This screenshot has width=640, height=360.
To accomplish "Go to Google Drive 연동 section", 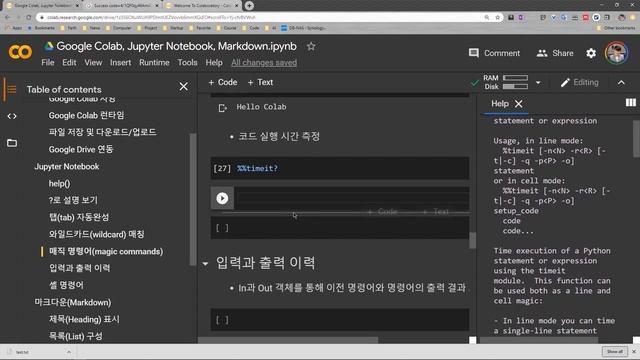I will point(81,149).
